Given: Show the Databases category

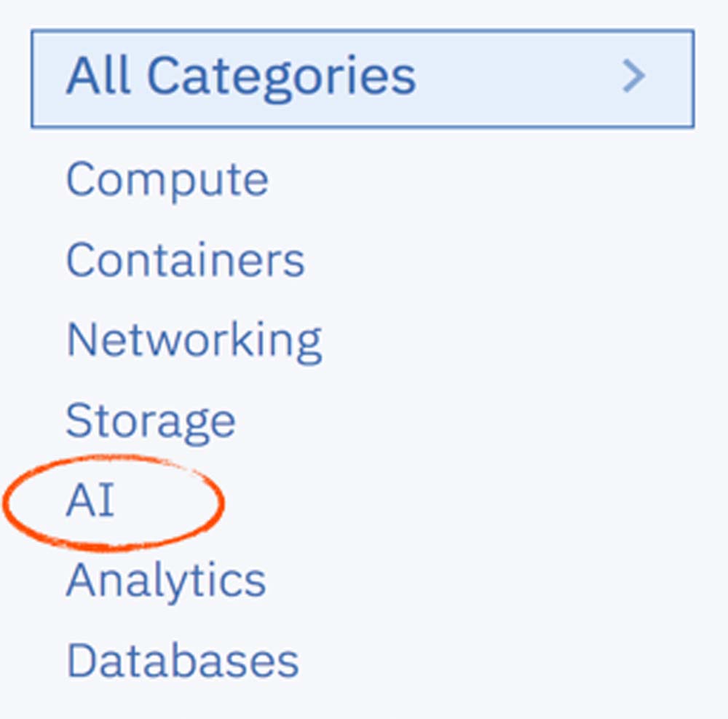Looking at the screenshot, I should click(x=182, y=661).
